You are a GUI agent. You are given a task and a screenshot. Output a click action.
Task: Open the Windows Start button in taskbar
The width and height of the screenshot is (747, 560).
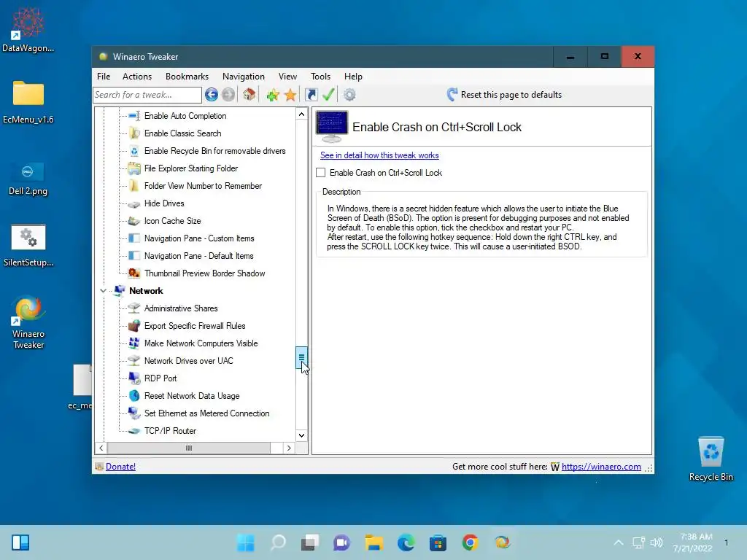246,542
